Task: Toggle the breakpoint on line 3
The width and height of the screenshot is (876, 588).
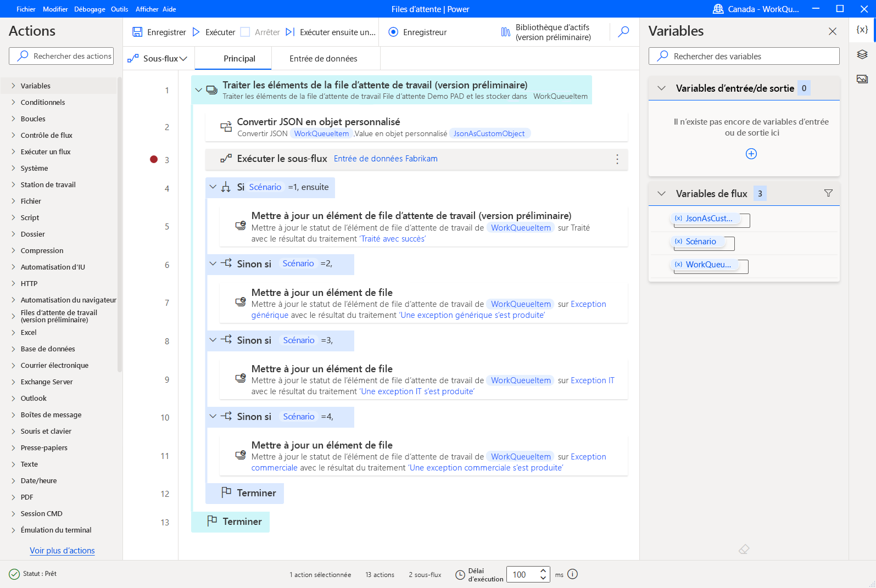Action: click(154, 159)
